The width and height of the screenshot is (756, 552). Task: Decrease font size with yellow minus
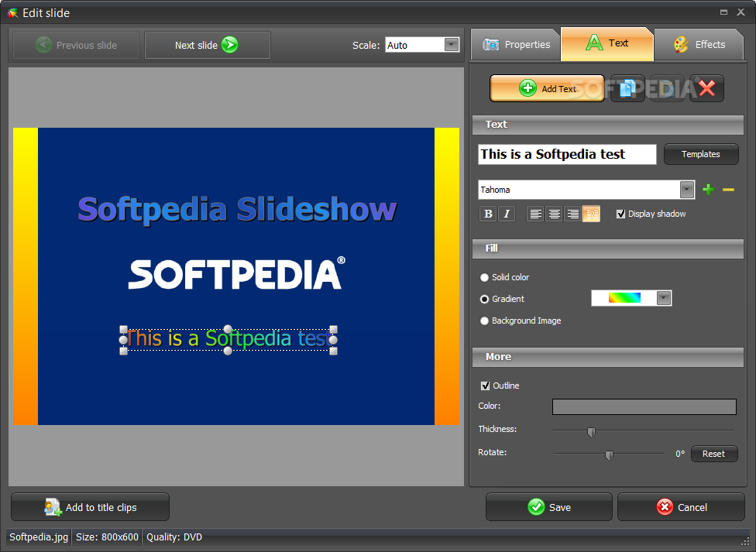click(x=728, y=190)
